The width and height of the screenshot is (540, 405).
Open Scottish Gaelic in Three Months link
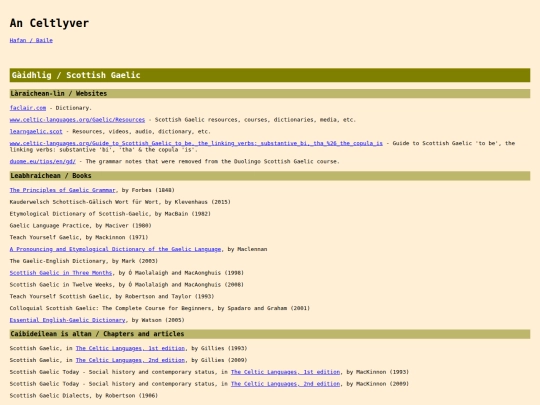coord(61,273)
